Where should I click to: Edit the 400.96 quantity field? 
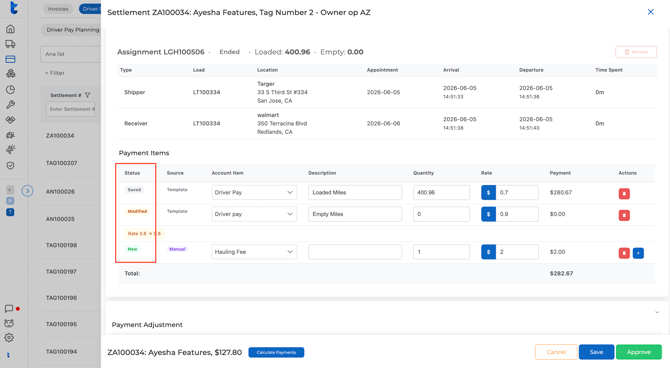(441, 192)
